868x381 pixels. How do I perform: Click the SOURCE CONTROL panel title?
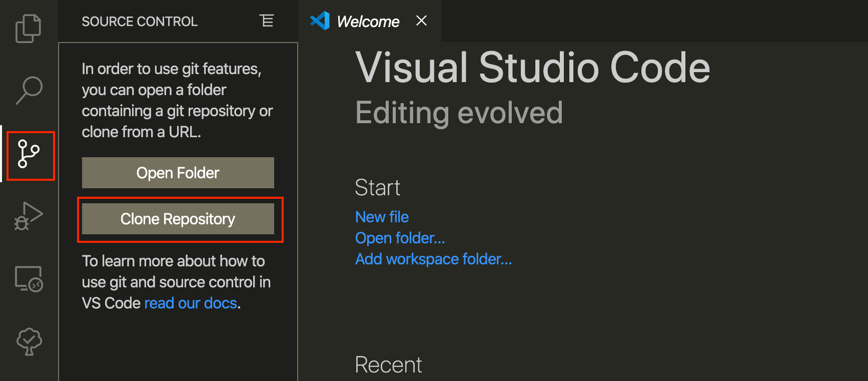click(x=140, y=22)
